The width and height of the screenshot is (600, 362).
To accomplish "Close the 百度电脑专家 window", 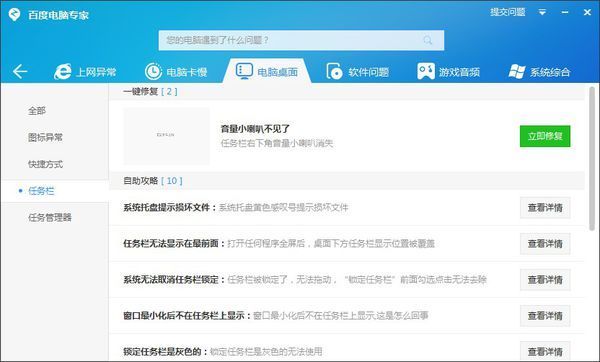I will (x=587, y=12).
